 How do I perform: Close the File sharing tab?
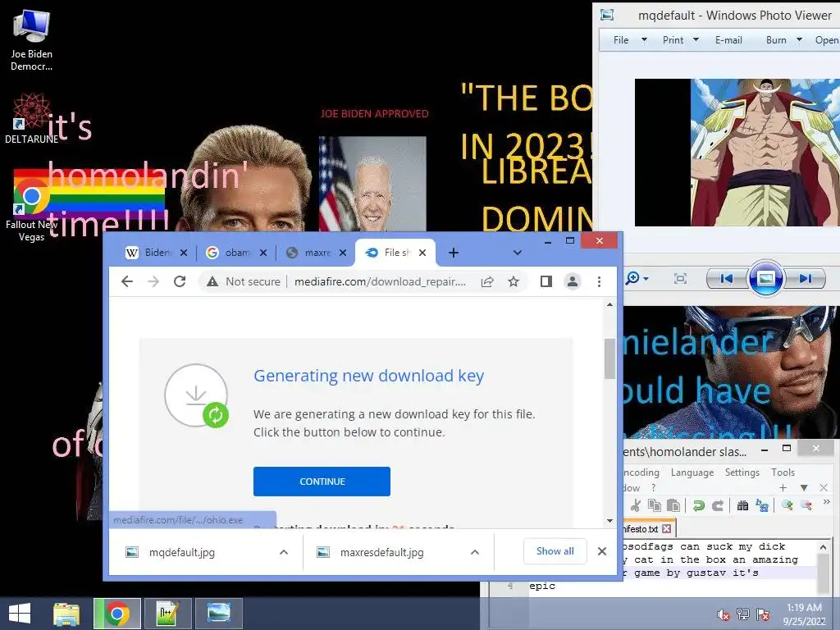click(x=422, y=253)
